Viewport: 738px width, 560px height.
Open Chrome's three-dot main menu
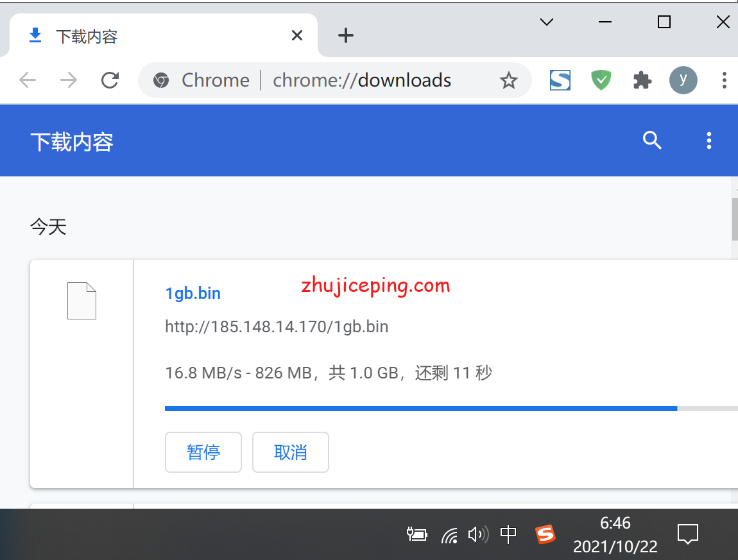725,80
